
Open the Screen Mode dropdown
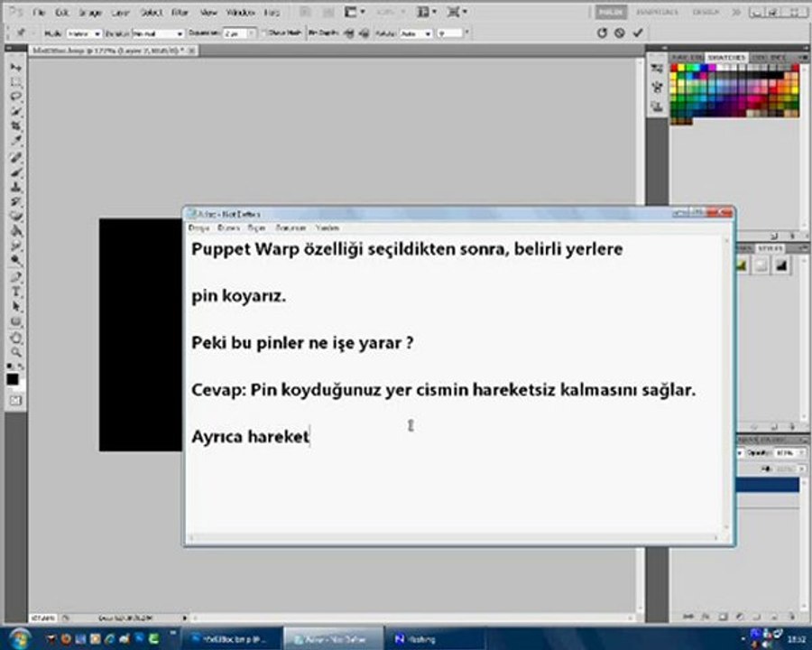pyautogui.click(x=457, y=12)
